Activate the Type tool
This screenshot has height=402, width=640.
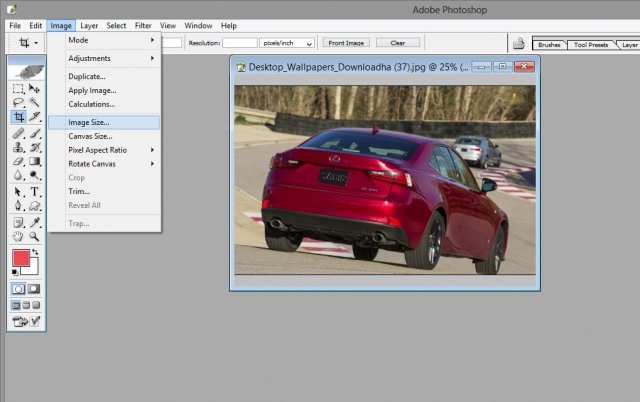[35, 191]
